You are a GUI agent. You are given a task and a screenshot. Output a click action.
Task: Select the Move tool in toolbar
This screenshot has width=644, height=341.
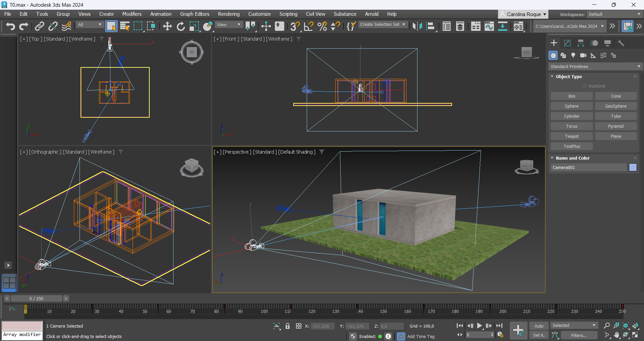167,26
